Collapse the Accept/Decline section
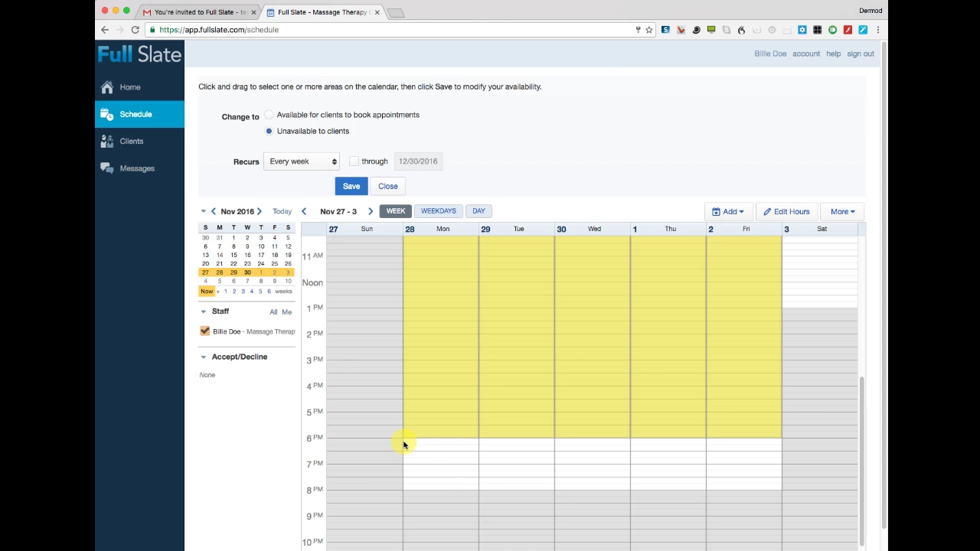The width and height of the screenshot is (980, 551). pyautogui.click(x=204, y=357)
